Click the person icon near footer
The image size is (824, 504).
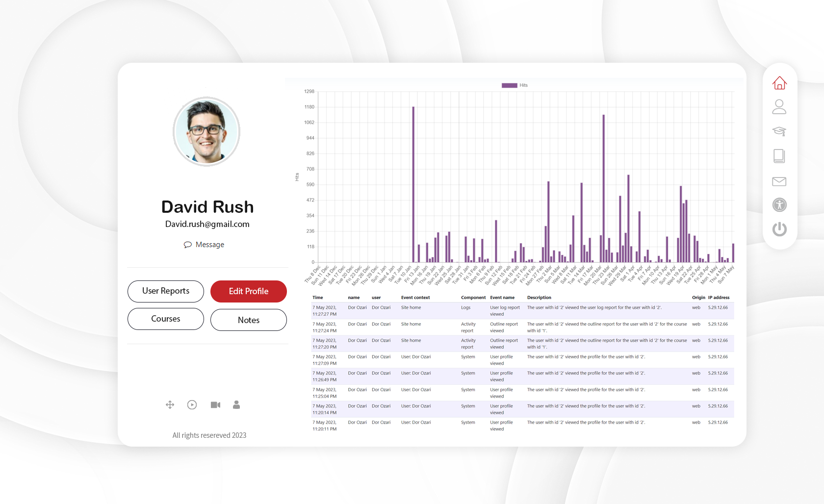pos(236,404)
